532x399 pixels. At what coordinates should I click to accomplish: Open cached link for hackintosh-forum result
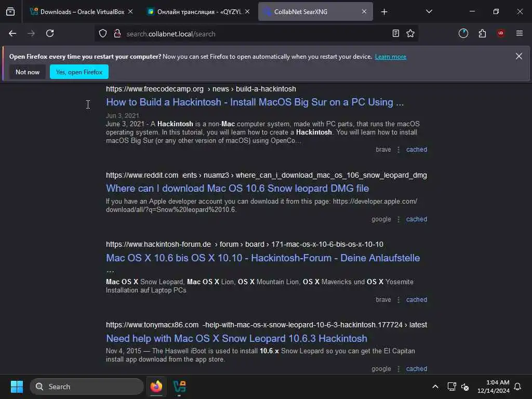pyautogui.click(x=417, y=300)
